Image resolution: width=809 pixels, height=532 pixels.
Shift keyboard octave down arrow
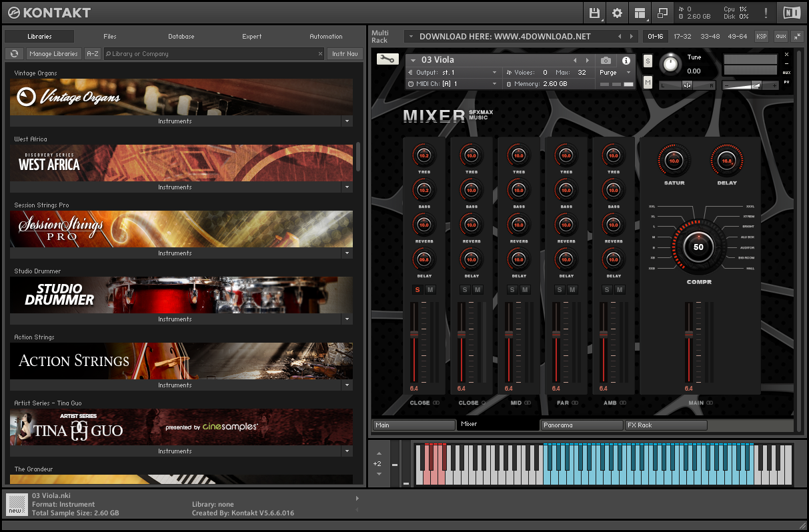[379, 474]
